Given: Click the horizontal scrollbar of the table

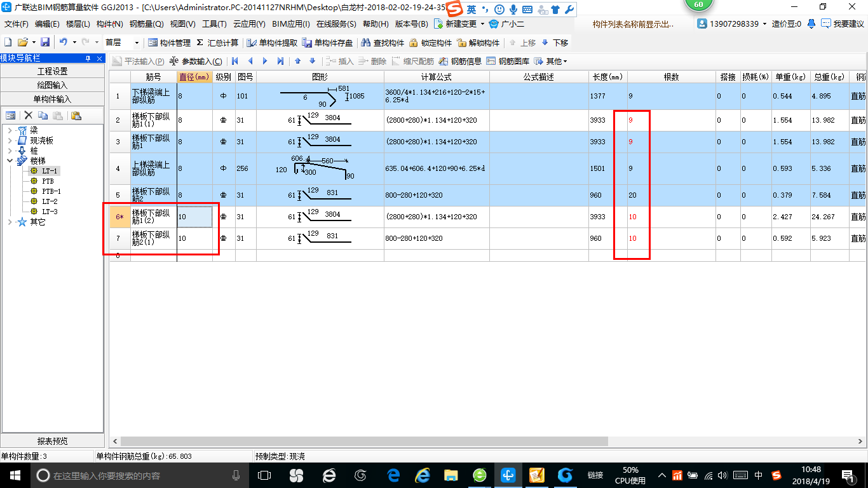Looking at the screenshot, I should [364, 441].
